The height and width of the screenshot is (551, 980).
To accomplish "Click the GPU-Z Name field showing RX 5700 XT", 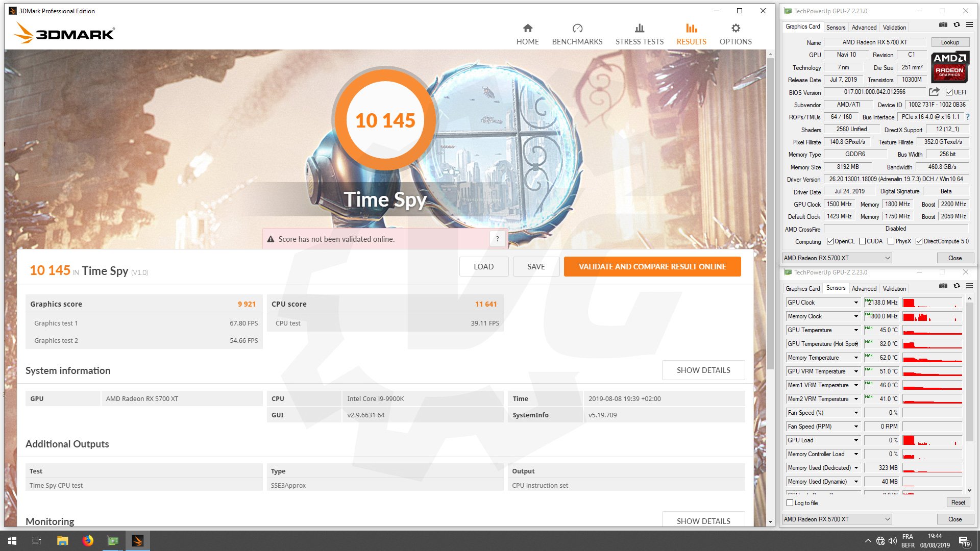I will [x=875, y=42].
